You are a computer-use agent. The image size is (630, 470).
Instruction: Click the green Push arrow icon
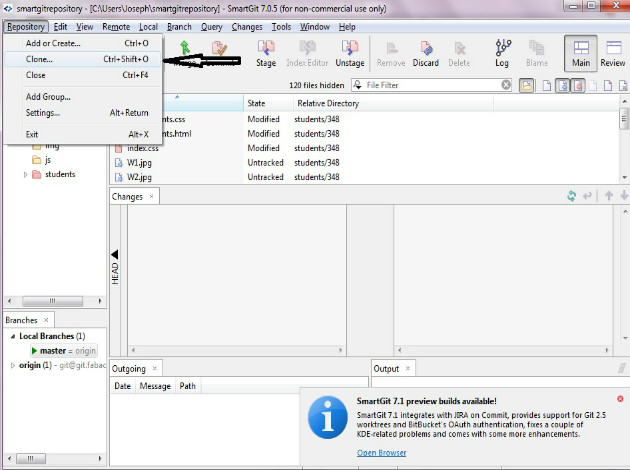pyautogui.click(x=185, y=47)
